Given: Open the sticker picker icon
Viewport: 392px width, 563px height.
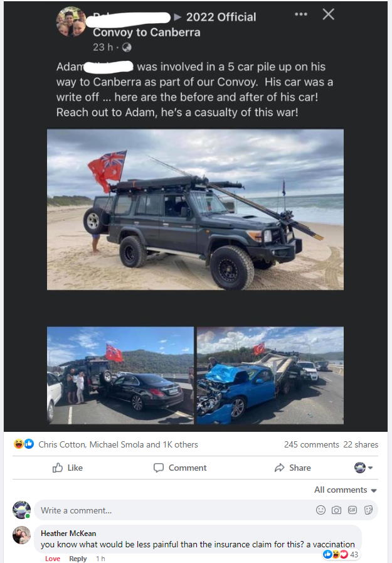Looking at the screenshot, I should click(368, 510).
